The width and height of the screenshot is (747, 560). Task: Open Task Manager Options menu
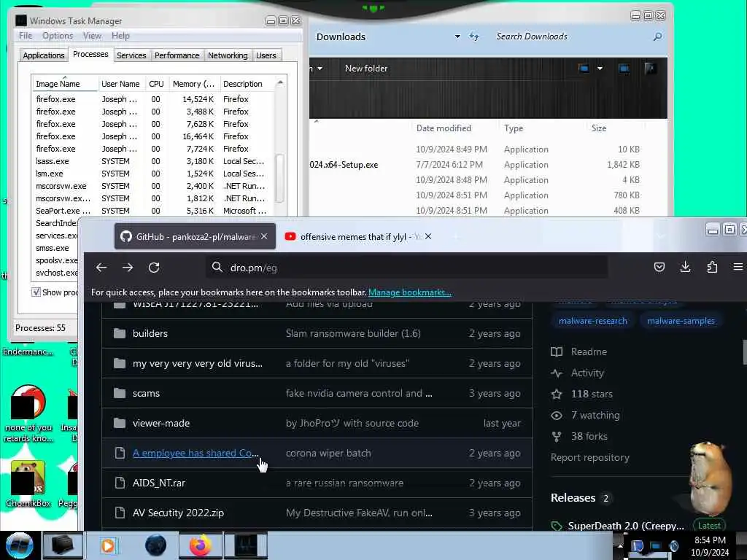tap(58, 36)
